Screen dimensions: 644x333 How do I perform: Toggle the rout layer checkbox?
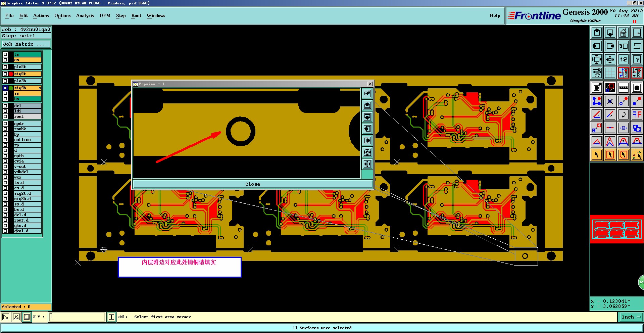[5, 116]
